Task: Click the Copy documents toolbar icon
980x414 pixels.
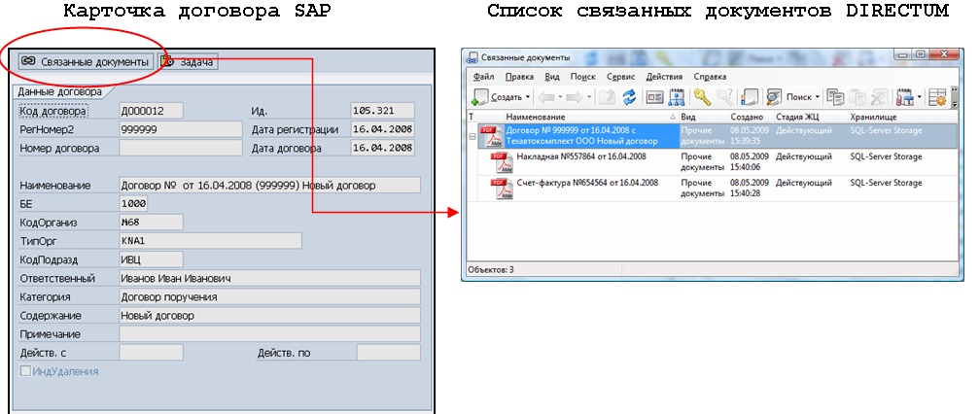Action: [836, 97]
